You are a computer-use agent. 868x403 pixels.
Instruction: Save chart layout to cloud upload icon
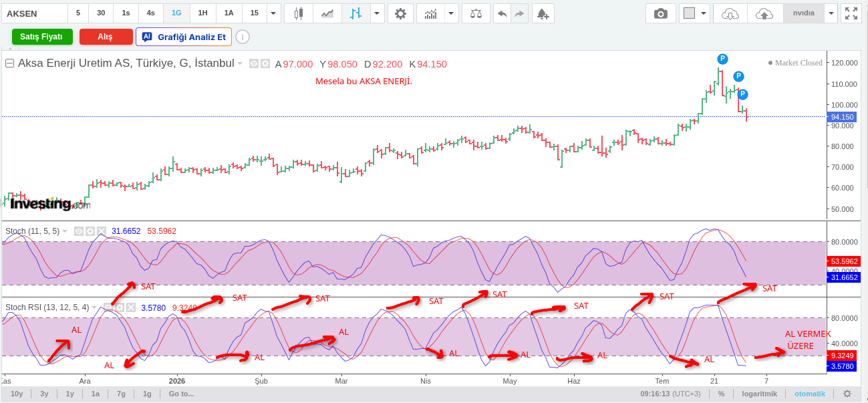click(x=764, y=13)
